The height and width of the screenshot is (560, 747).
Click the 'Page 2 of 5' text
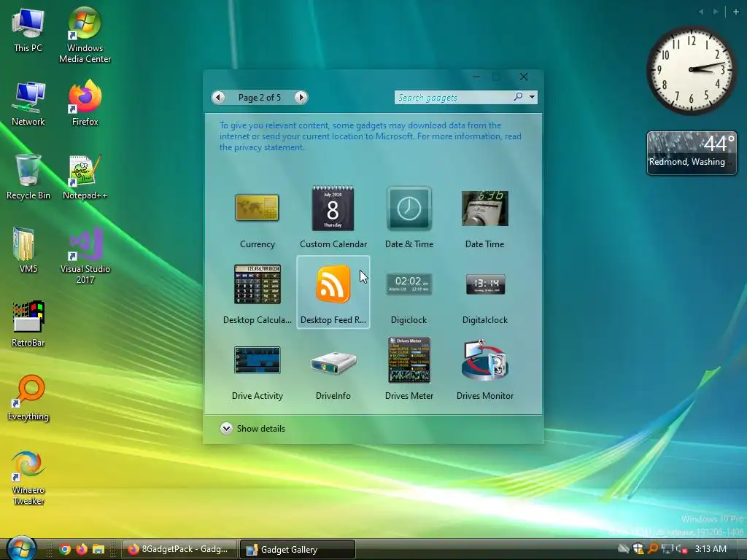coord(260,97)
